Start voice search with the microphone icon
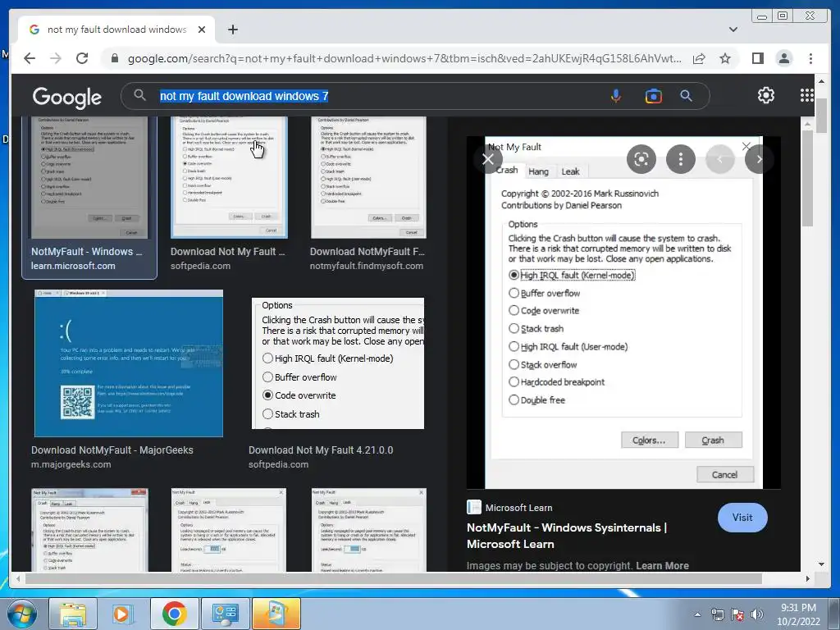The width and height of the screenshot is (840, 630). click(x=616, y=96)
